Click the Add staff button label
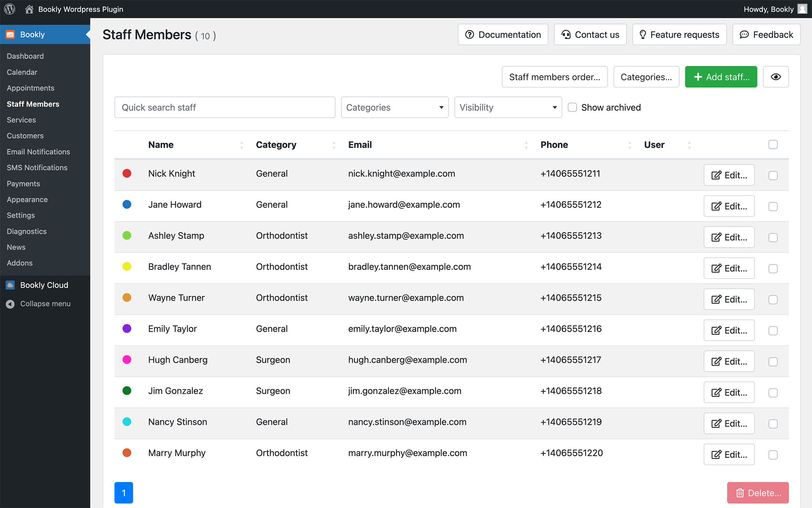 (728, 77)
